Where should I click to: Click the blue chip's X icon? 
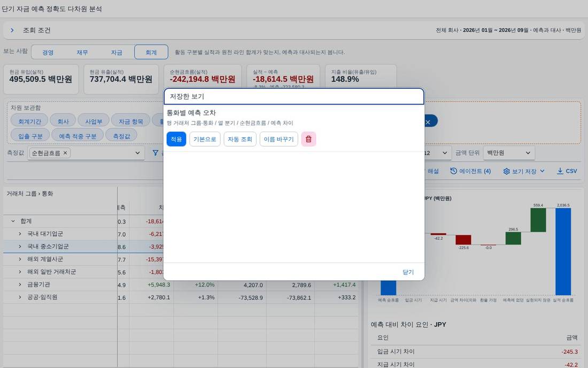(428, 122)
